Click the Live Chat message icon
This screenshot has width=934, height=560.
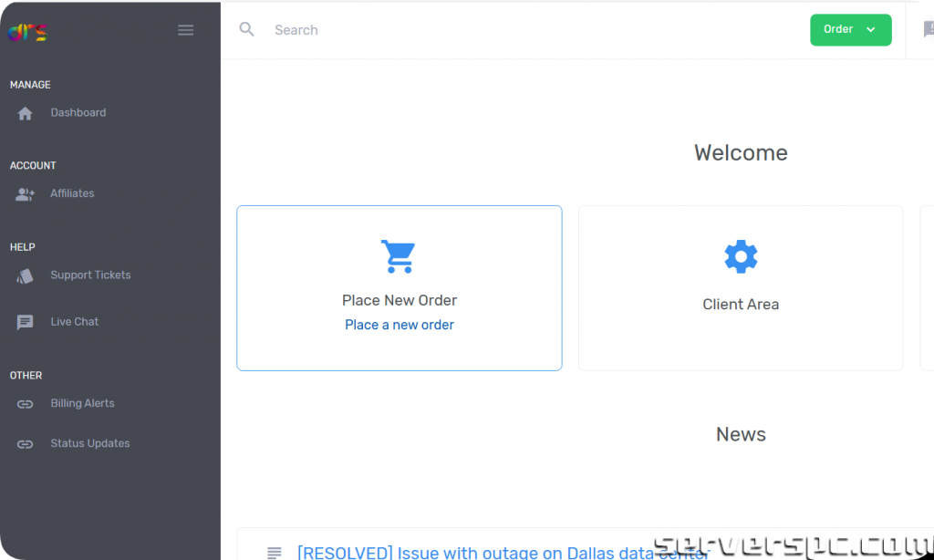26,322
